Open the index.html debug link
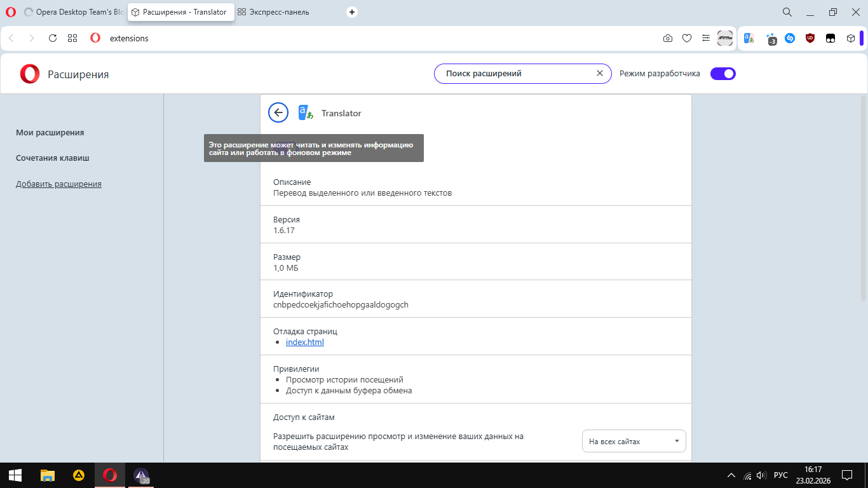 click(305, 342)
